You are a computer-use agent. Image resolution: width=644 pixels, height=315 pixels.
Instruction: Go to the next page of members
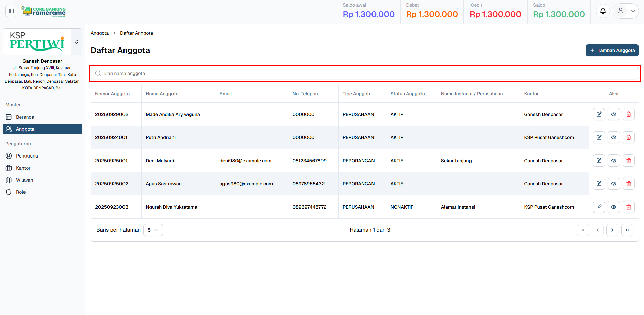612,230
